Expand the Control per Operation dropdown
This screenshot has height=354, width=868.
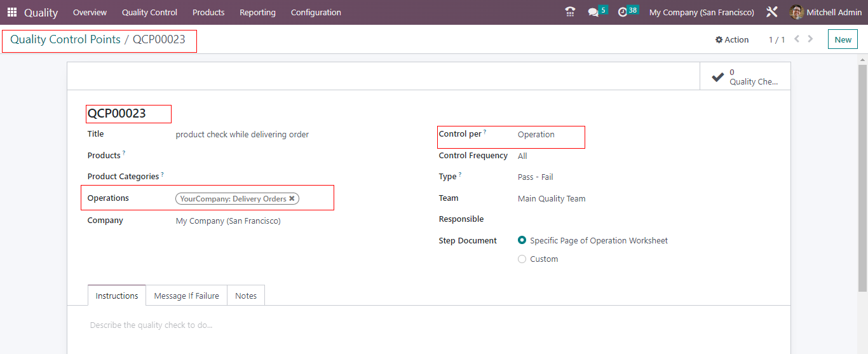pyautogui.click(x=549, y=135)
